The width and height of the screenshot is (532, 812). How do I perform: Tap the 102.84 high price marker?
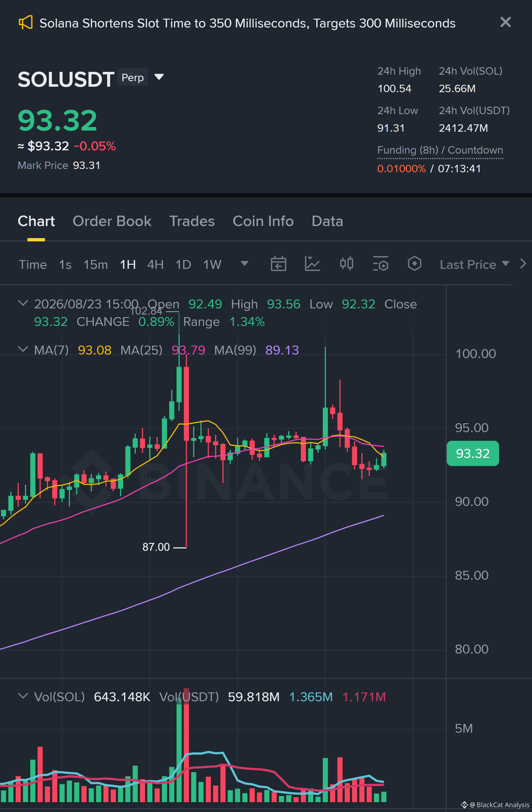point(146,311)
